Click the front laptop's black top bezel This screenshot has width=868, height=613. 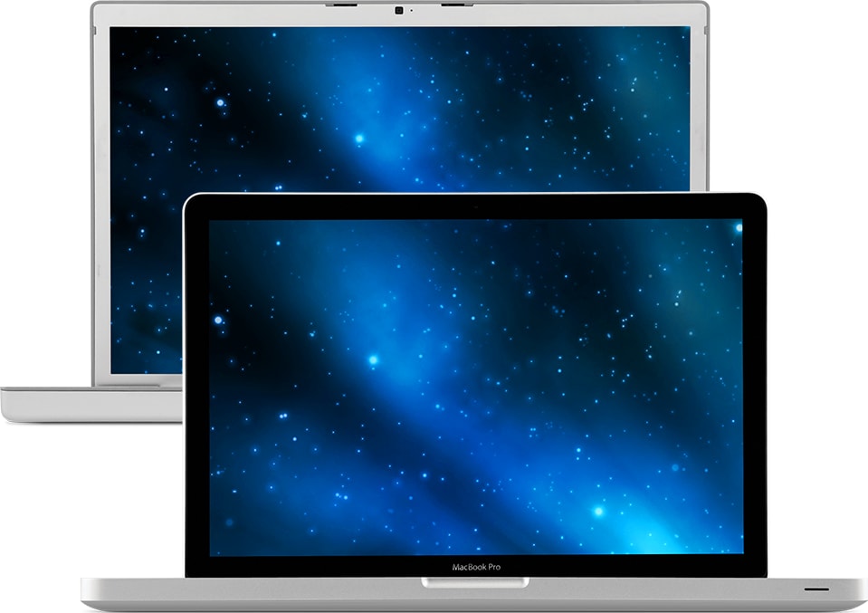475,206
